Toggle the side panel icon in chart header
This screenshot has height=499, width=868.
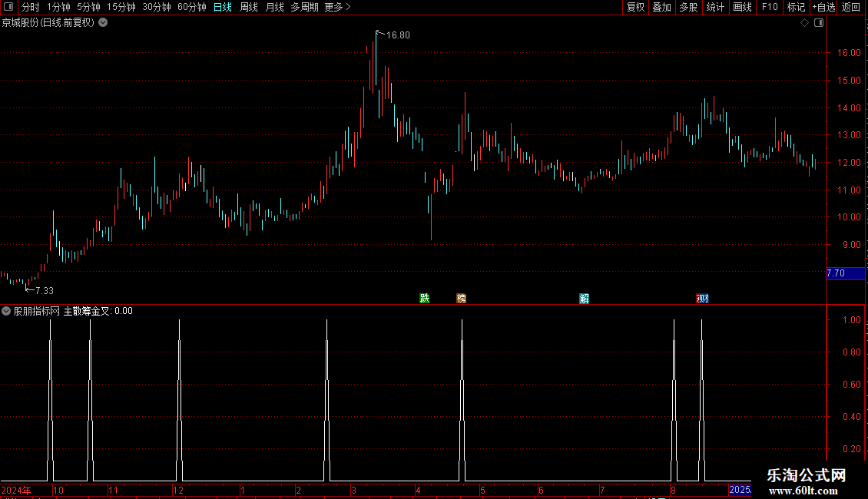coord(819,23)
